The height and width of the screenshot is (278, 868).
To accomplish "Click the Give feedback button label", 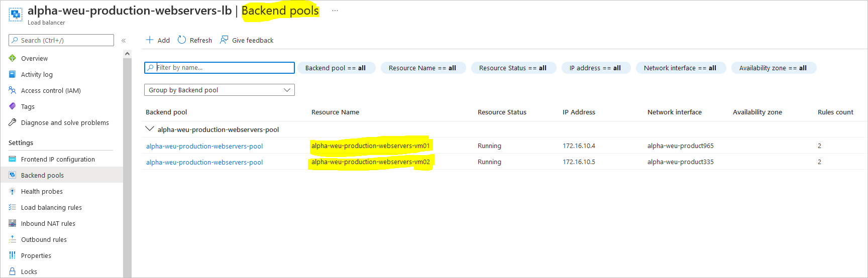I will point(253,40).
